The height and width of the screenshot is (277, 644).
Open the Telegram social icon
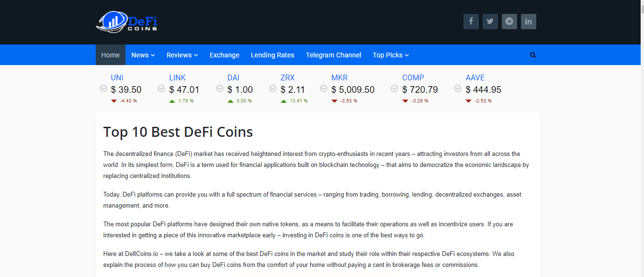click(x=509, y=22)
